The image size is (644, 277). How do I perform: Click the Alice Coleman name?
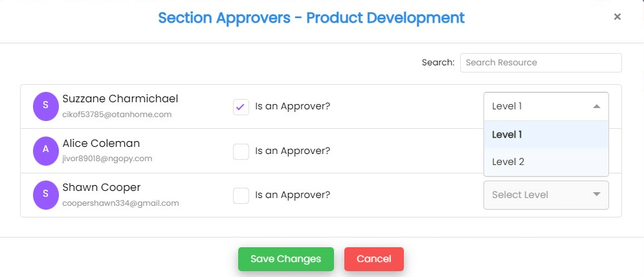coord(101,144)
